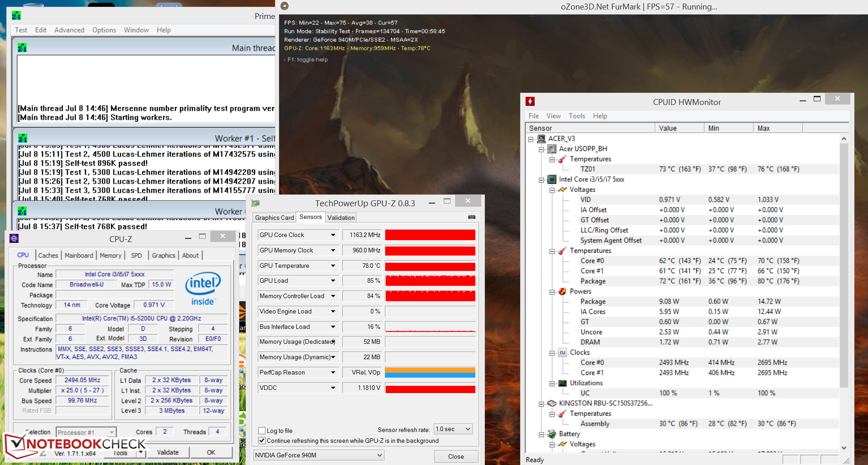Click the GPU Load red graph bar

point(430,281)
